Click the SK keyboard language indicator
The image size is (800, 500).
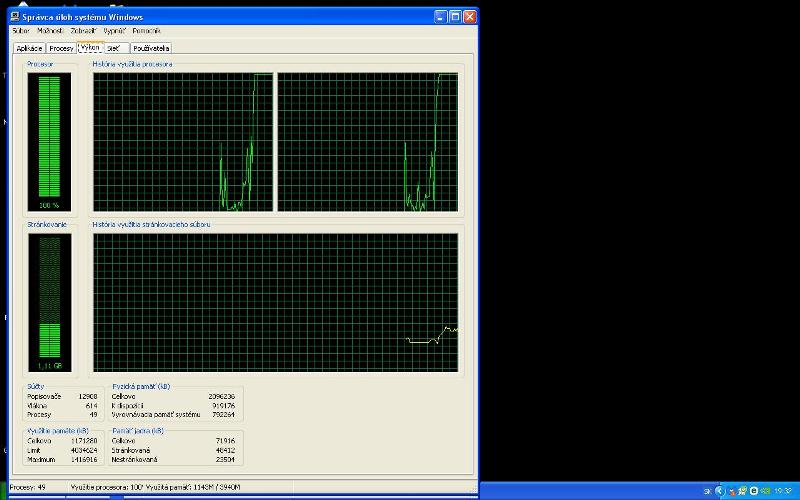coord(707,491)
